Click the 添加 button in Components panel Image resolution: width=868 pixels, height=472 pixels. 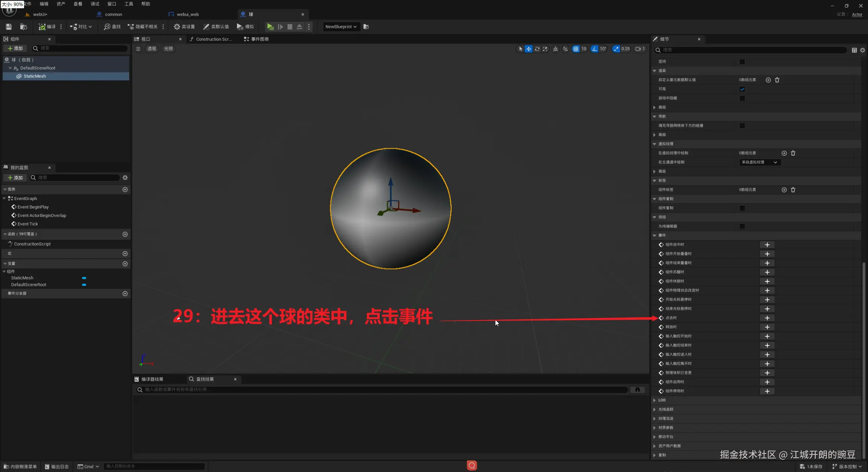[x=15, y=49]
